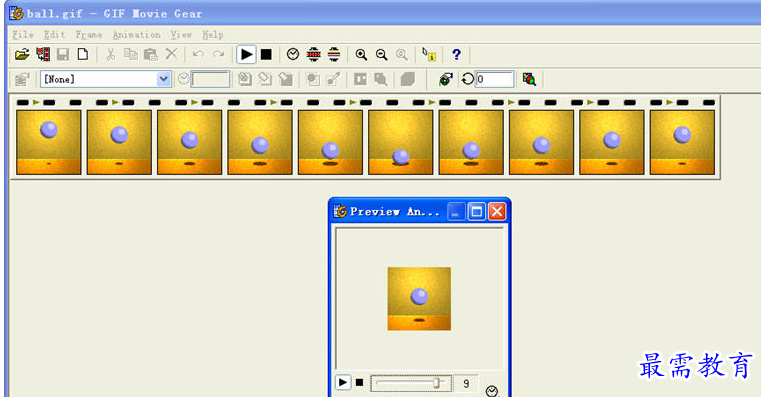The image size is (761, 397).
Task: Click the loop count circular arrow icon
Action: [x=467, y=79]
